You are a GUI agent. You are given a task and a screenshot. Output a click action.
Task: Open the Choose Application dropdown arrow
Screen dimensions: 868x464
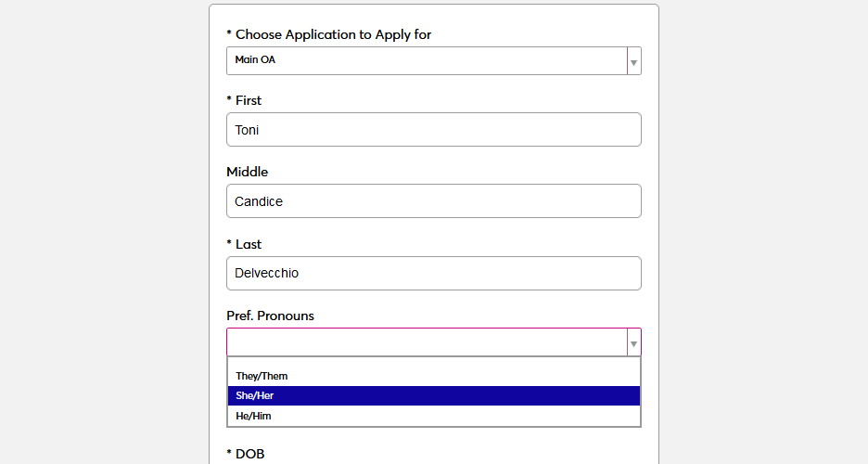633,61
